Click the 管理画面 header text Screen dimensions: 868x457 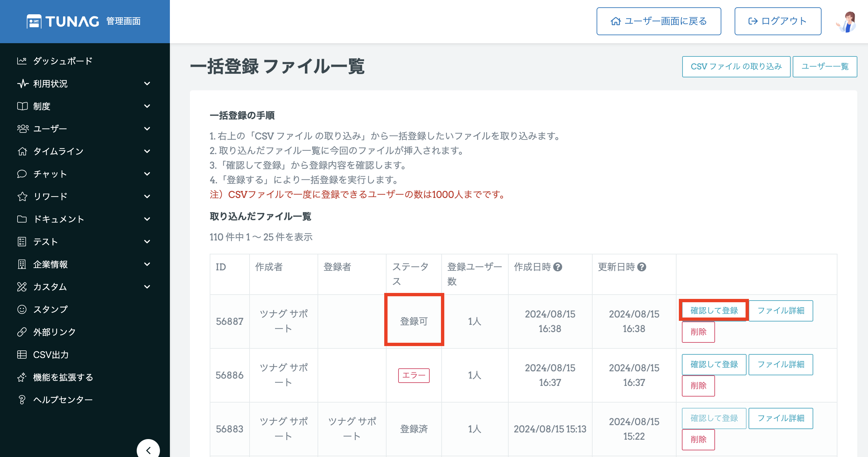point(123,21)
